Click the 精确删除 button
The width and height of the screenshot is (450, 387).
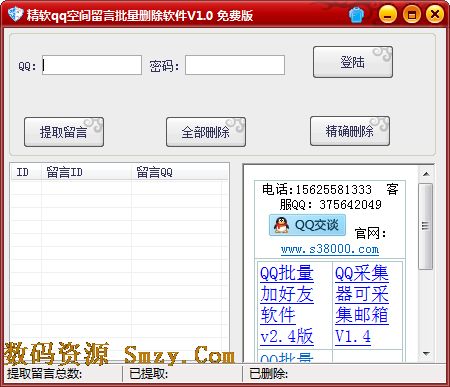[350, 131]
